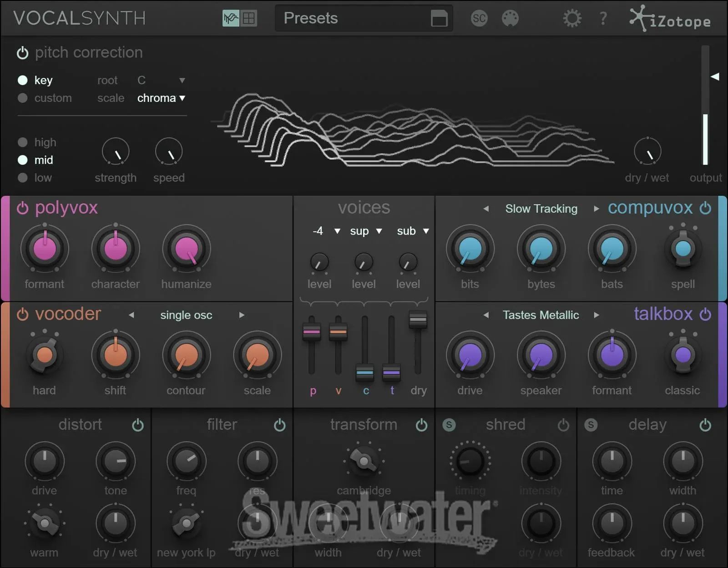Viewport: 728px width, 568px height.
Task: Click the filter new york lp selector
Action: pyautogui.click(x=187, y=523)
